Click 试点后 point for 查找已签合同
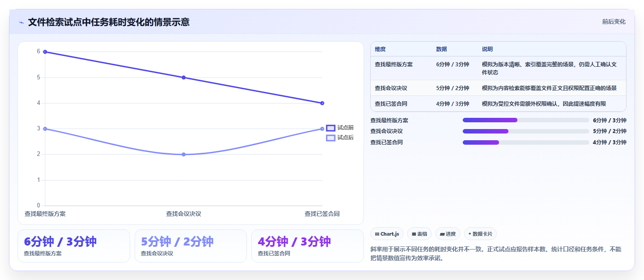Viewport: 644px width, 280px height. tap(322, 129)
